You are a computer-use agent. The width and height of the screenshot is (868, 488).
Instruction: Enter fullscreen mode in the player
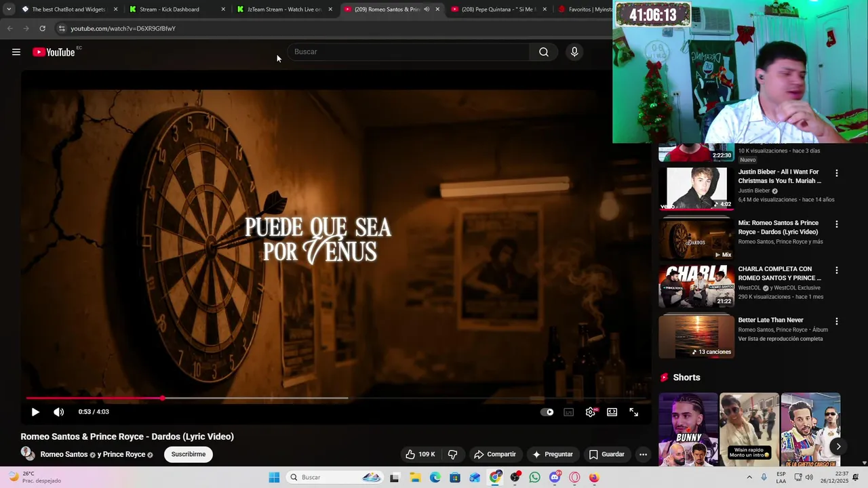click(x=634, y=412)
